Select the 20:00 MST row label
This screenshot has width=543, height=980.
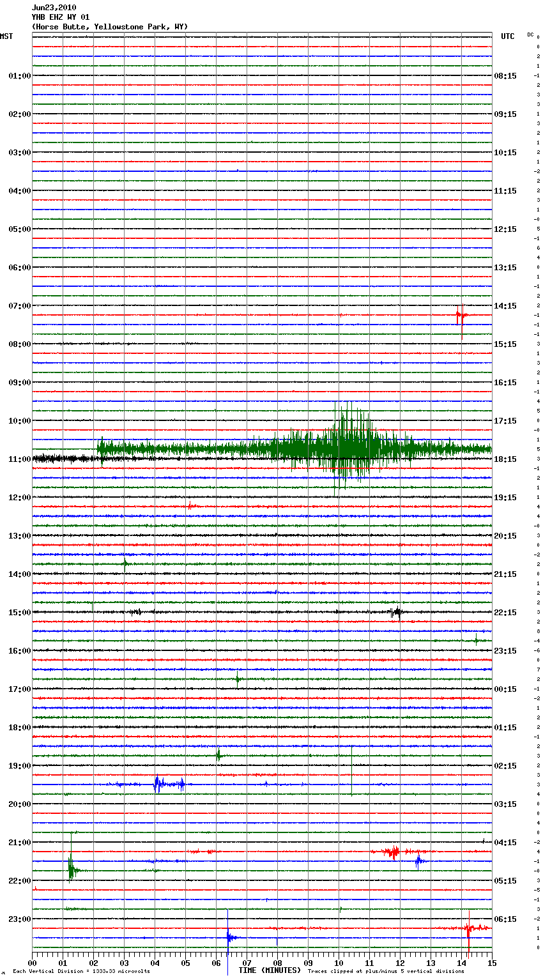[19, 804]
